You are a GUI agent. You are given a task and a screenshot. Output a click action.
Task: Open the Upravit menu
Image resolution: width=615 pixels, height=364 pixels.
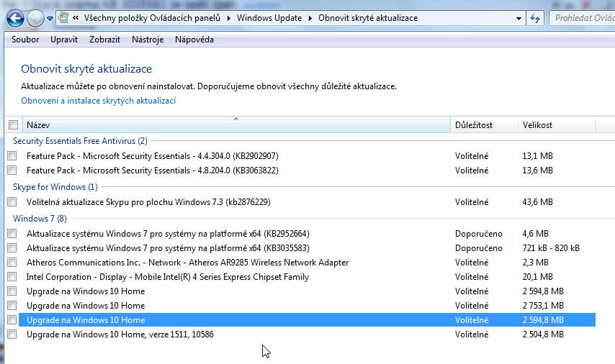coord(64,40)
